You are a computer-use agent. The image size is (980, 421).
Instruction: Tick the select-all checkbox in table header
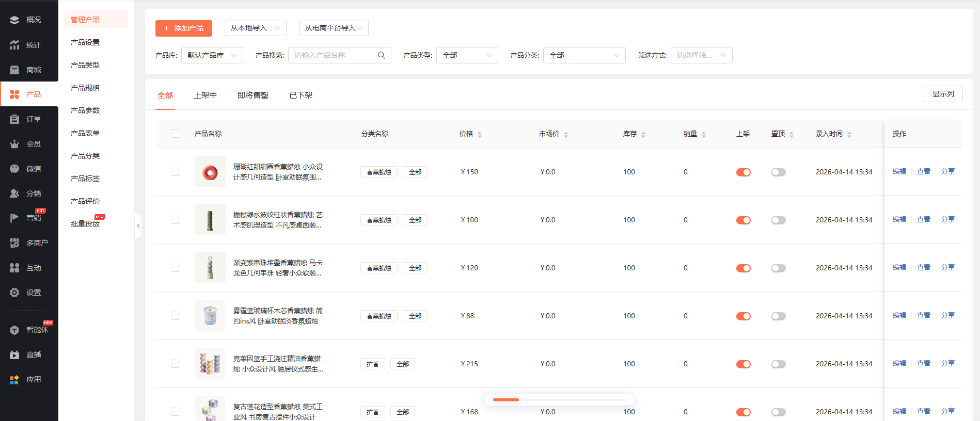(x=175, y=134)
